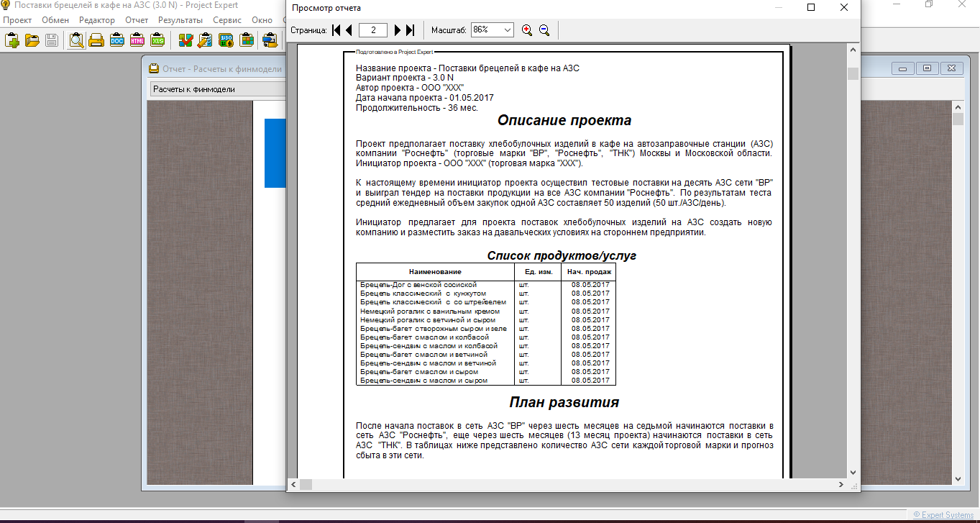Click the red checkmark tiles icon

186,40
